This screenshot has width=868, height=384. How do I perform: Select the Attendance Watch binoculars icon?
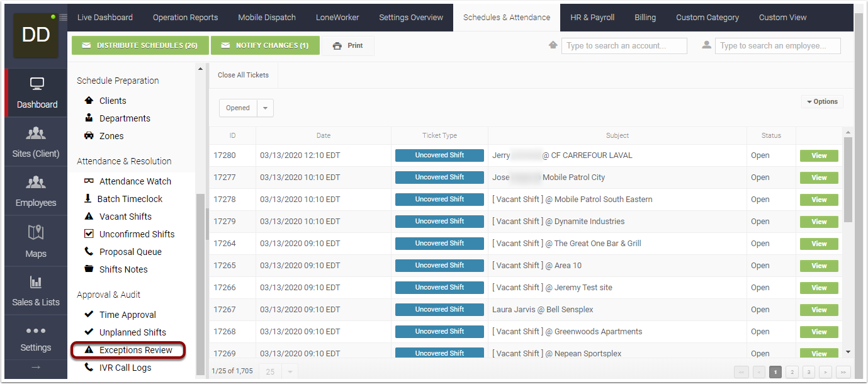88,181
